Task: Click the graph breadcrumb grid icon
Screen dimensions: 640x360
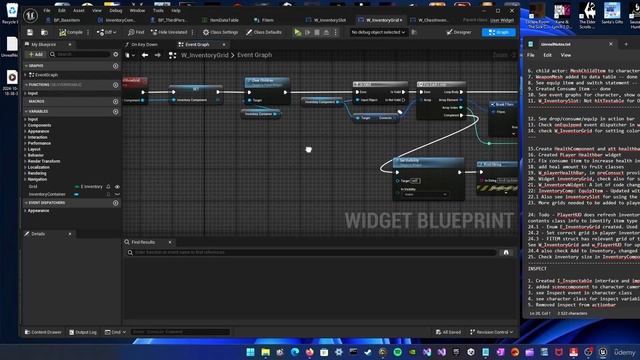Action: (173, 55)
